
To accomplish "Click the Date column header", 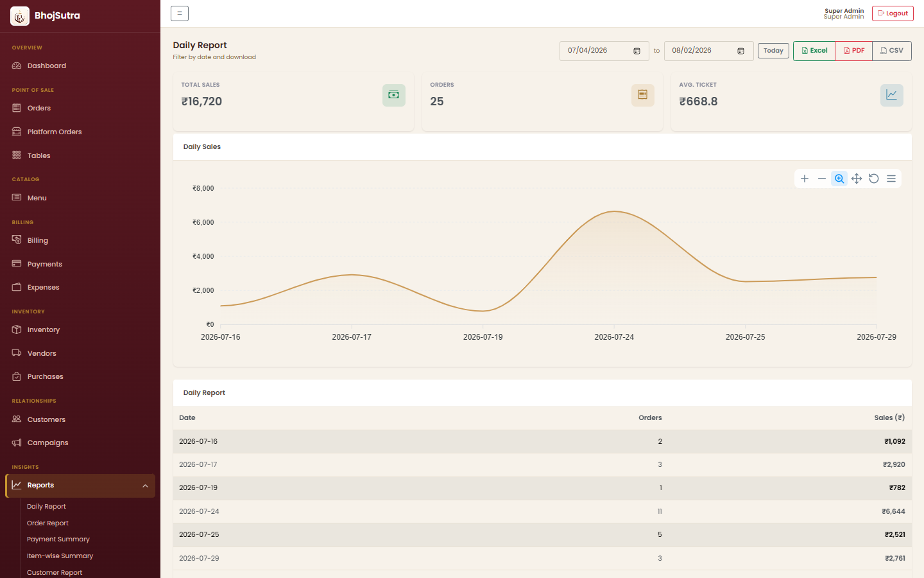I will pos(187,418).
